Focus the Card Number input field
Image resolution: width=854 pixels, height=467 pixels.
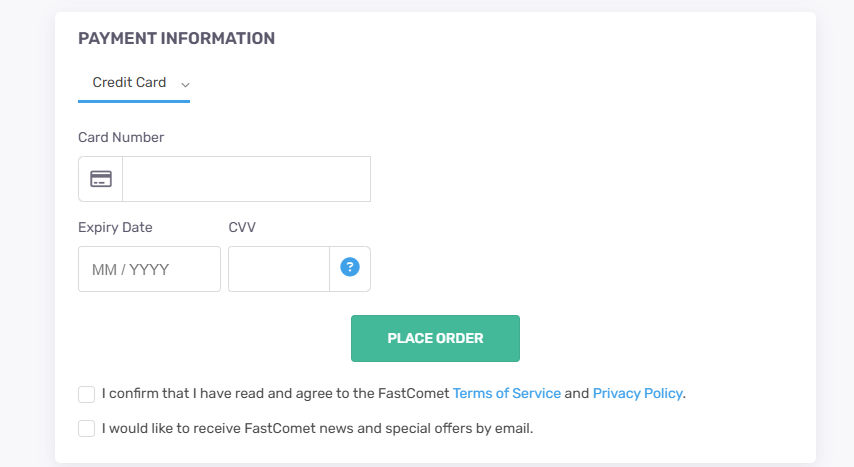coord(246,179)
